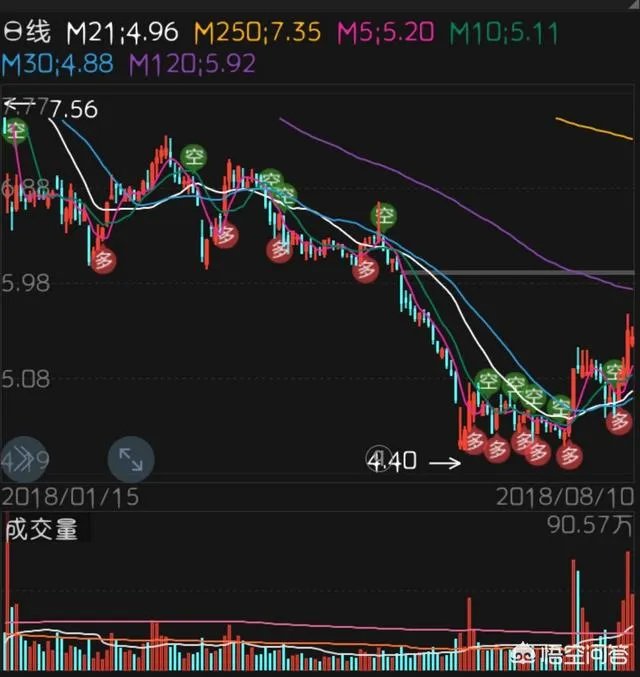Click the 悟空问答 watermark logo
This screenshot has height=677, width=640.
pos(572,657)
